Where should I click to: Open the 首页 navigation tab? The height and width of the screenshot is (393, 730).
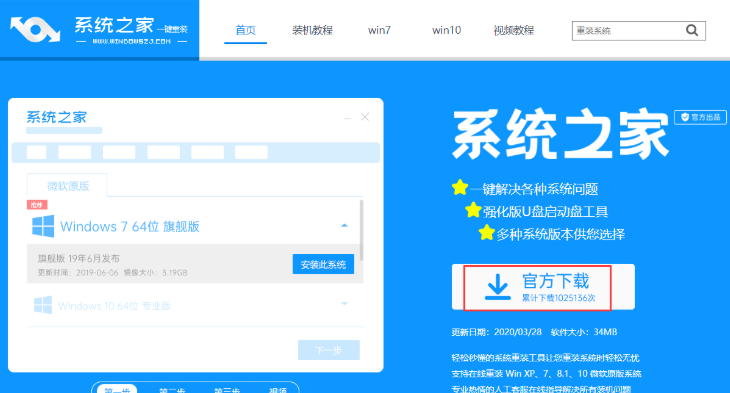point(245,30)
